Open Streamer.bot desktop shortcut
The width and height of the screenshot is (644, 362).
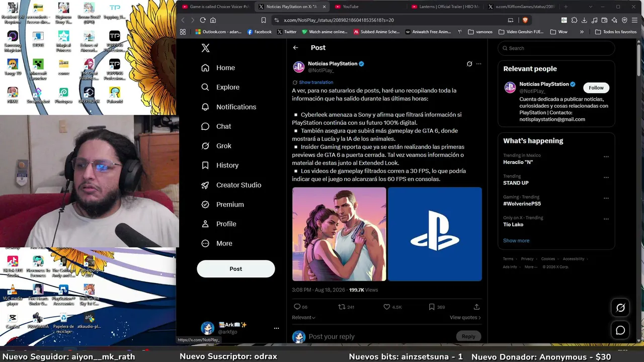click(x=38, y=96)
